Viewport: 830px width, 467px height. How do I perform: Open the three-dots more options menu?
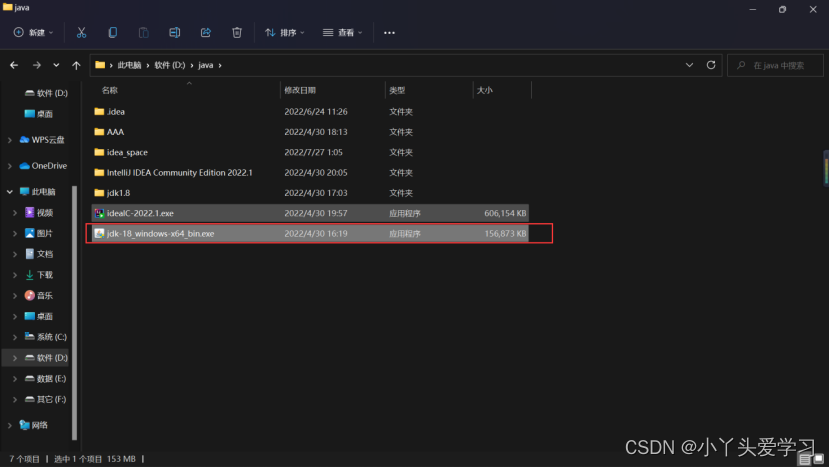(x=389, y=33)
